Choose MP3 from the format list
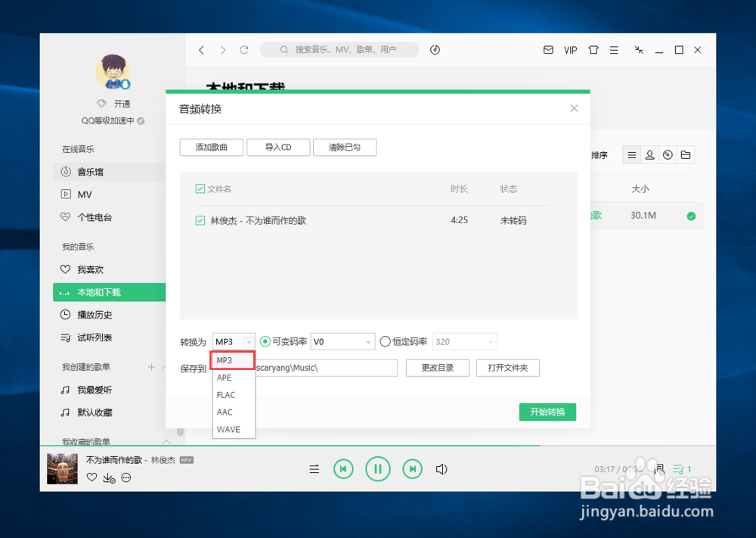Screen dimensions: 756x538 [x=234, y=360]
